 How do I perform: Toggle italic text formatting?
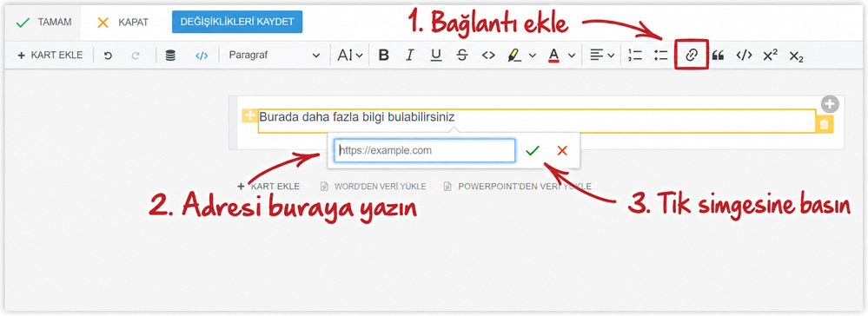(409, 56)
